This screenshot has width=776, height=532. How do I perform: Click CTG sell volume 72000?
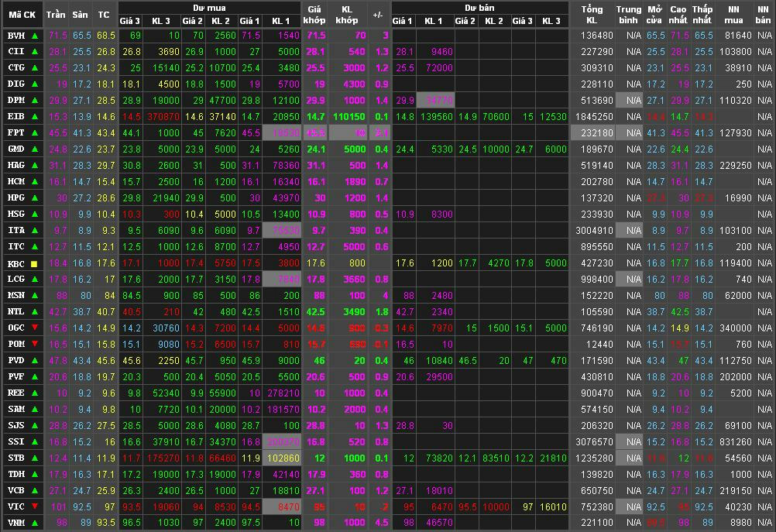[439, 68]
